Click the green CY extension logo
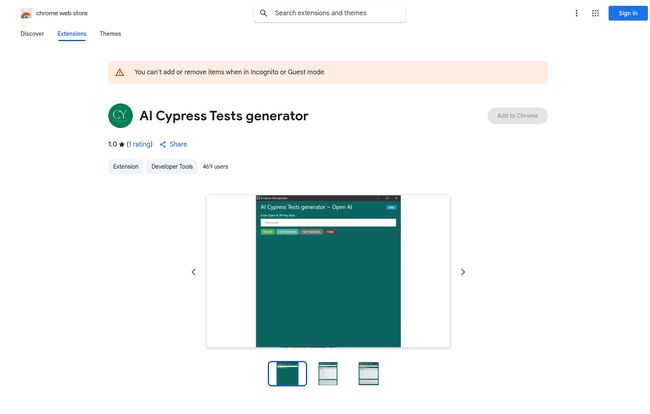Screen dimensions: 650x414 (x=120, y=116)
